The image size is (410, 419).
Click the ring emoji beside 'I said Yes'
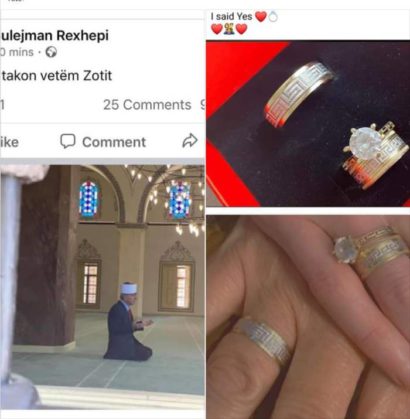(273, 16)
